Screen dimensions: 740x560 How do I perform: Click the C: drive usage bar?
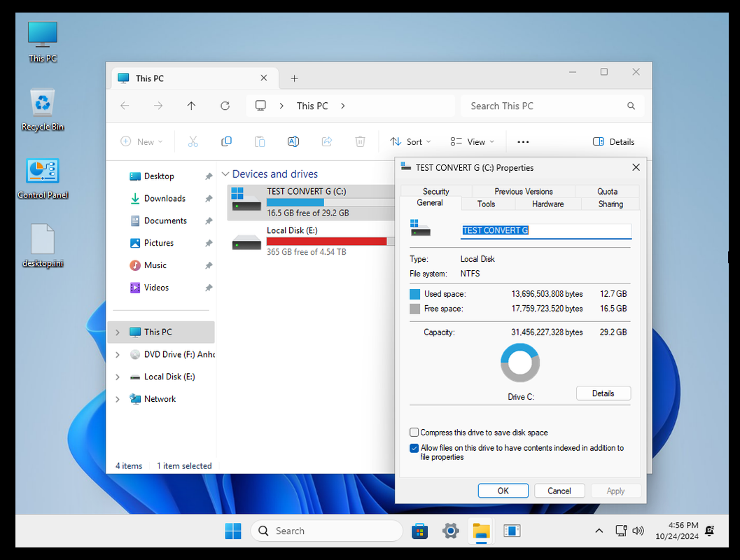(330, 202)
